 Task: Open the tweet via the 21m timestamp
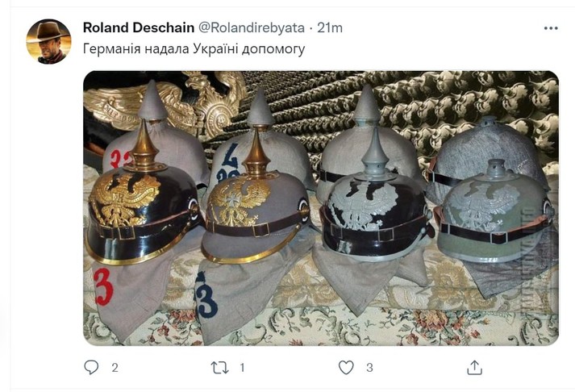[x=330, y=27]
